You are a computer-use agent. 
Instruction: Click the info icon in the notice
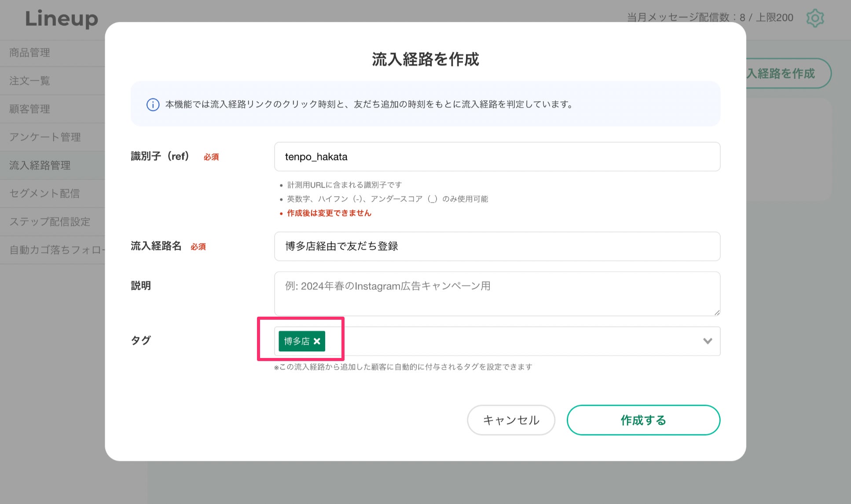(x=153, y=105)
